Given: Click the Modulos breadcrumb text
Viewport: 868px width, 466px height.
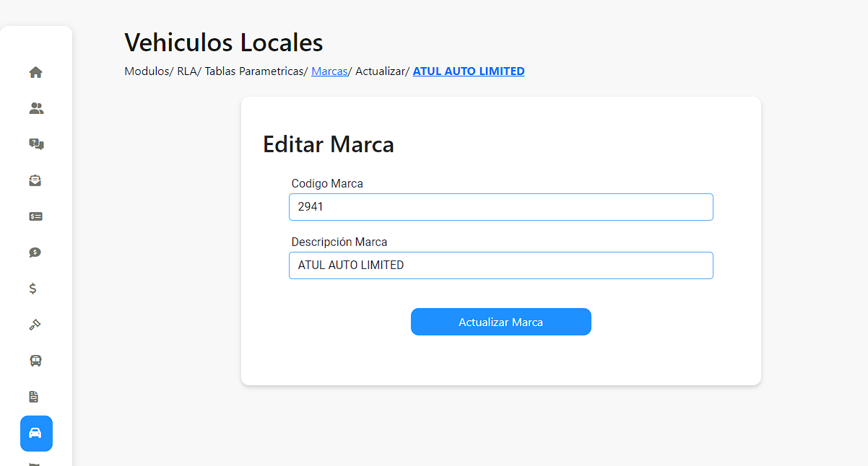Looking at the screenshot, I should click(x=146, y=71).
